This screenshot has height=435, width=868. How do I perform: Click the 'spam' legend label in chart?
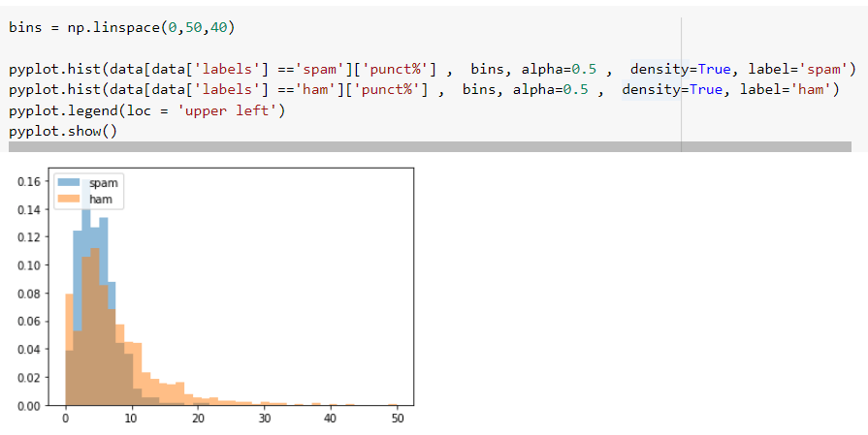tap(104, 183)
